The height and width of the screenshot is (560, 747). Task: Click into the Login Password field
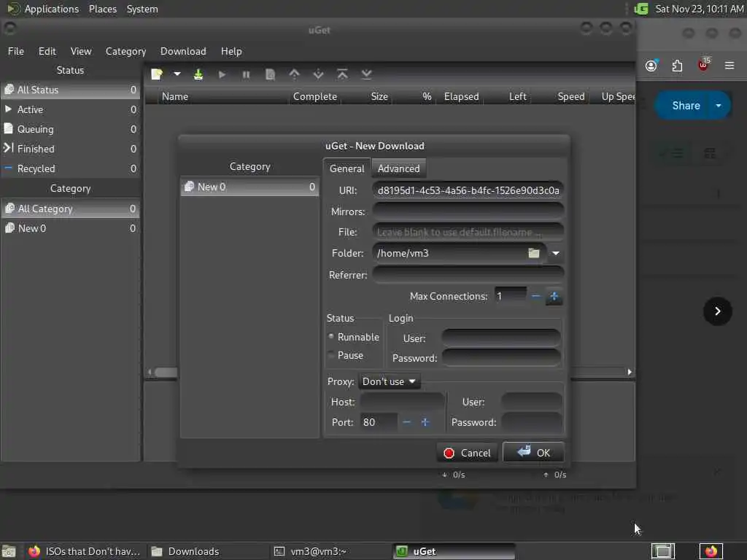point(500,357)
